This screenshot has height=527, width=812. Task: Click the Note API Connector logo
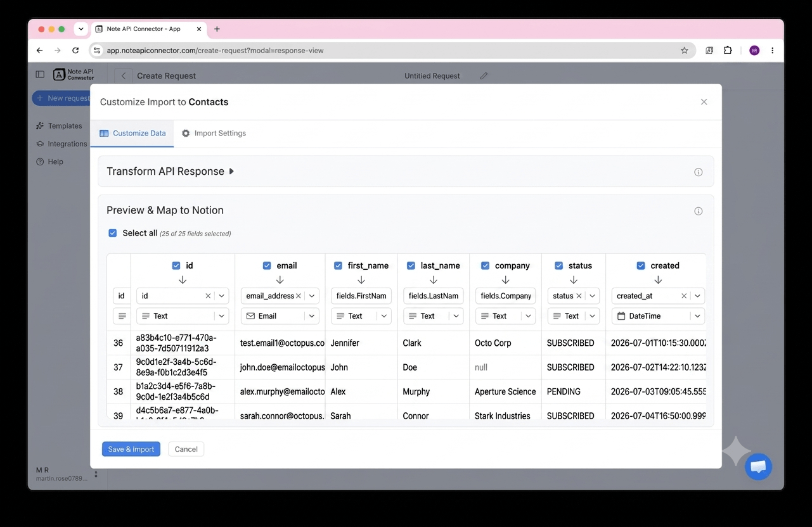74,75
